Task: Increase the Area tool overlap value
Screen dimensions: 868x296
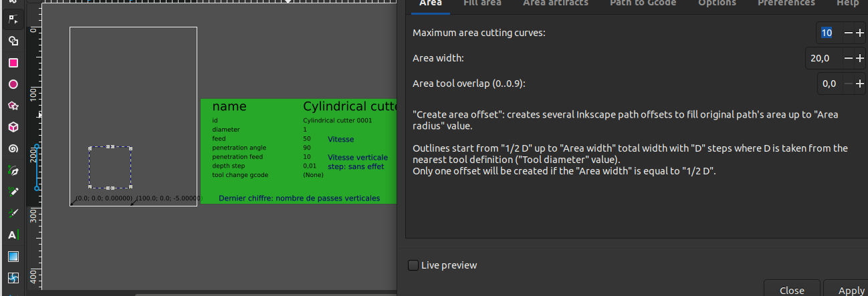Action: [x=860, y=84]
